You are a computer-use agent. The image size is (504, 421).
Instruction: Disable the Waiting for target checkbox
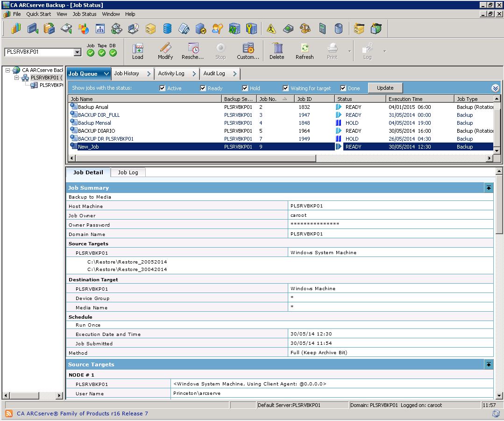pyautogui.click(x=286, y=88)
